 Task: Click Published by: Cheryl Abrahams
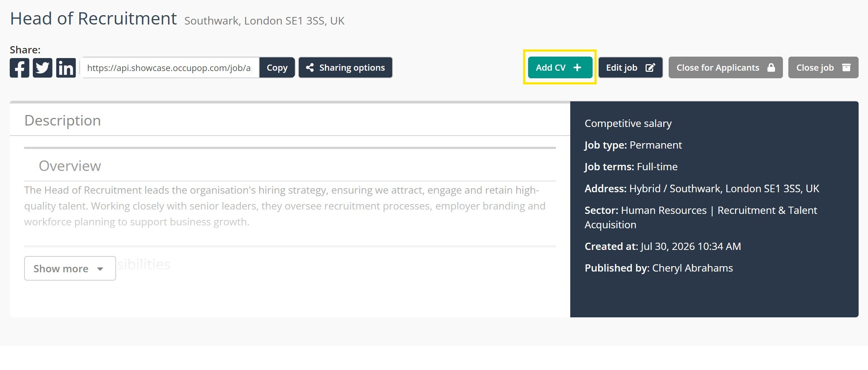coord(659,268)
